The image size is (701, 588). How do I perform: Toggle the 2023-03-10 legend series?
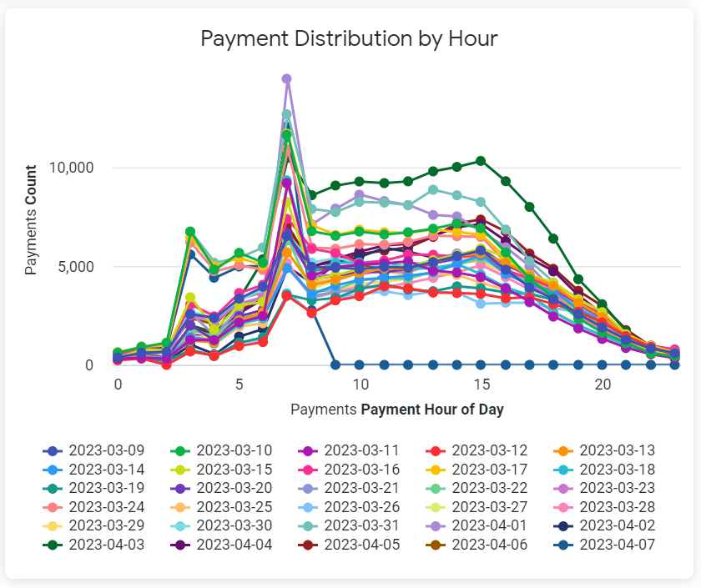(x=221, y=450)
